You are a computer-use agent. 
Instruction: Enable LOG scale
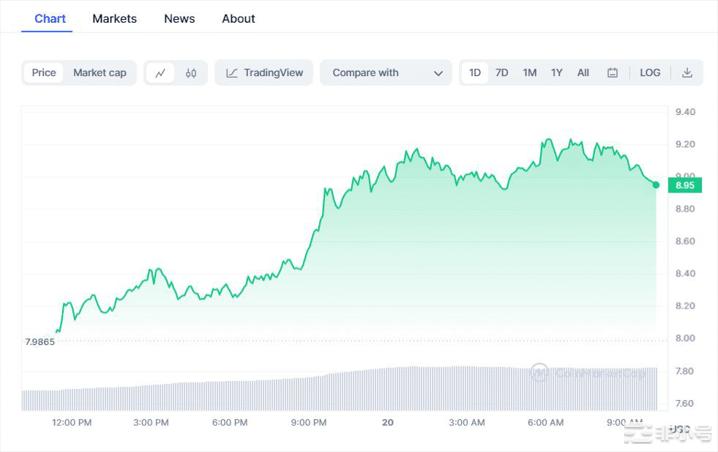[x=650, y=73]
